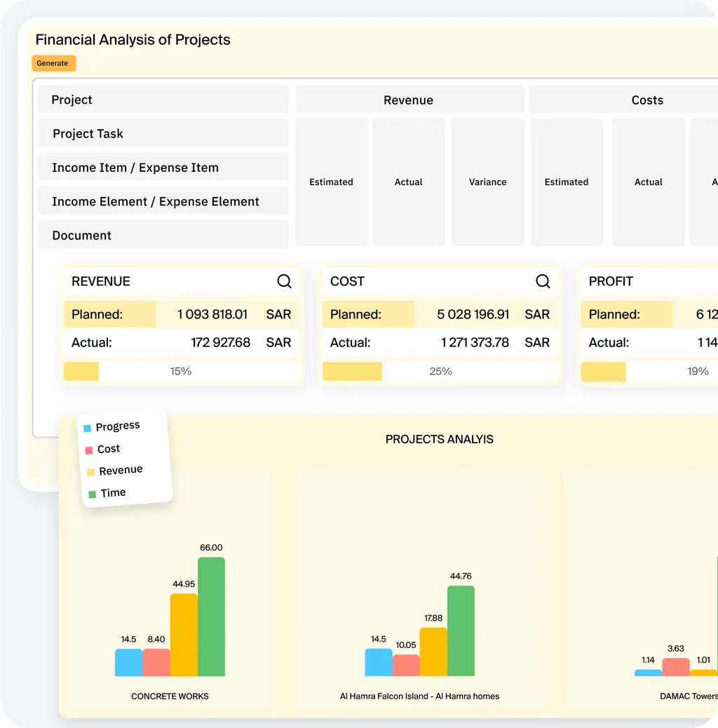Click the PROFIT card title
Image resolution: width=718 pixels, height=728 pixels.
611,281
